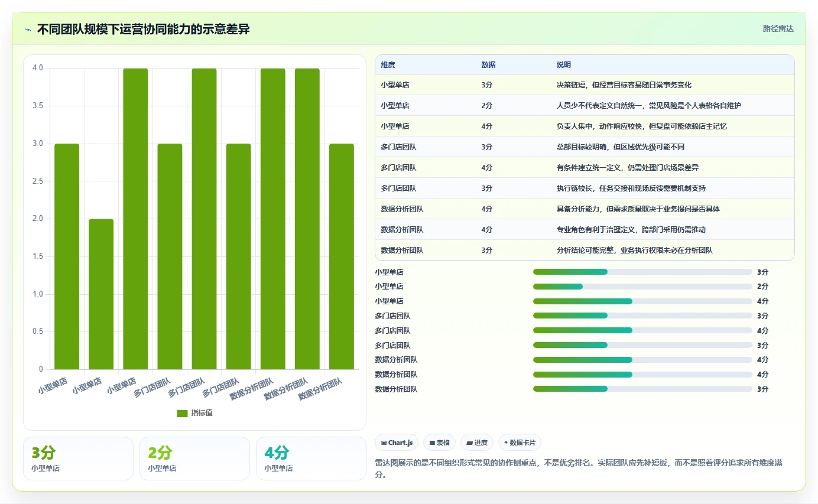Click the 2分 value in the table
Viewport: 818px width, 504px height.
[x=487, y=106]
